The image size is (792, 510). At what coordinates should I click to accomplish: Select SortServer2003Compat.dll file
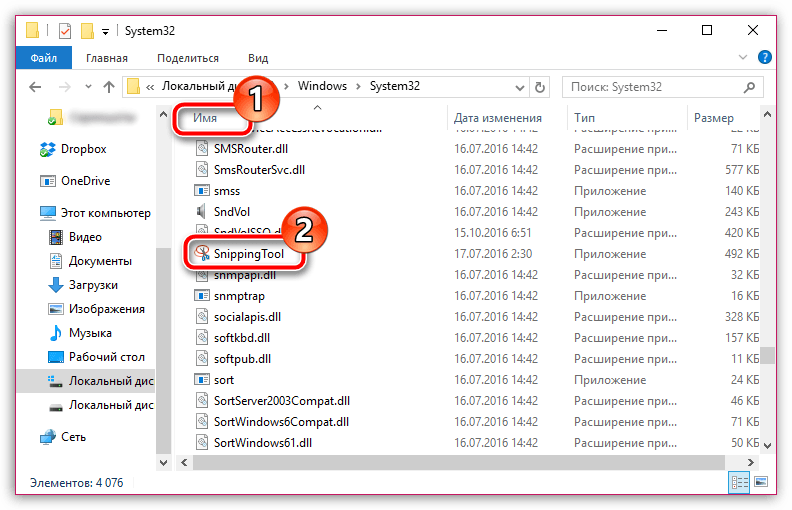(281, 401)
